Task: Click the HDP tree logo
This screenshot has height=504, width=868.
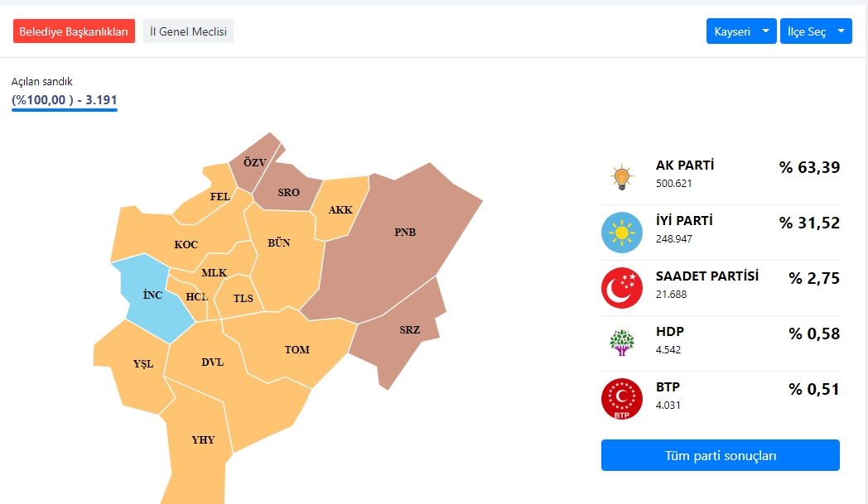Action: tap(622, 343)
